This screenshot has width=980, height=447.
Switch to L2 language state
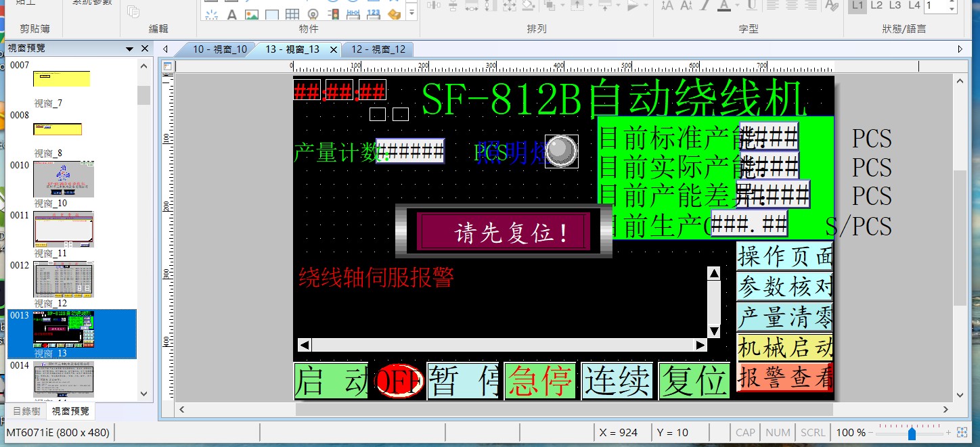pos(876,5)
